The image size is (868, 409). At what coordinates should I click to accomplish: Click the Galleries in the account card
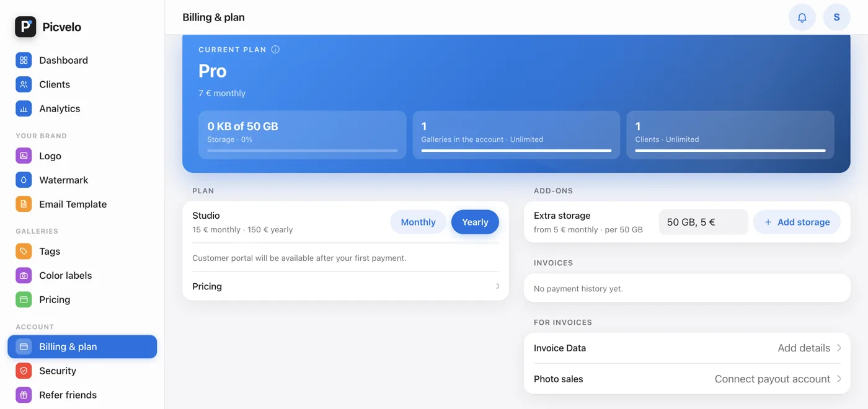click(516, 135)
